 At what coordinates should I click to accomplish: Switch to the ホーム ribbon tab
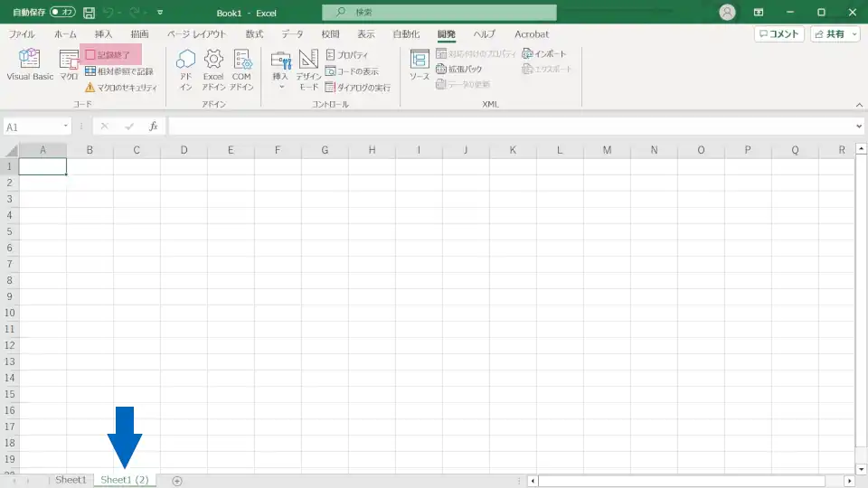(x=65, y=34)
